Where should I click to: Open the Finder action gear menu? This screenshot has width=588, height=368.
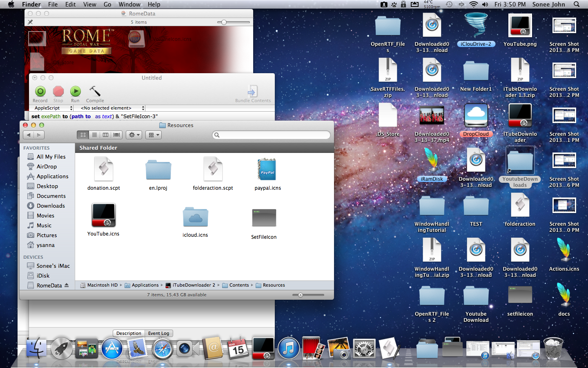(x=134, y=135)
